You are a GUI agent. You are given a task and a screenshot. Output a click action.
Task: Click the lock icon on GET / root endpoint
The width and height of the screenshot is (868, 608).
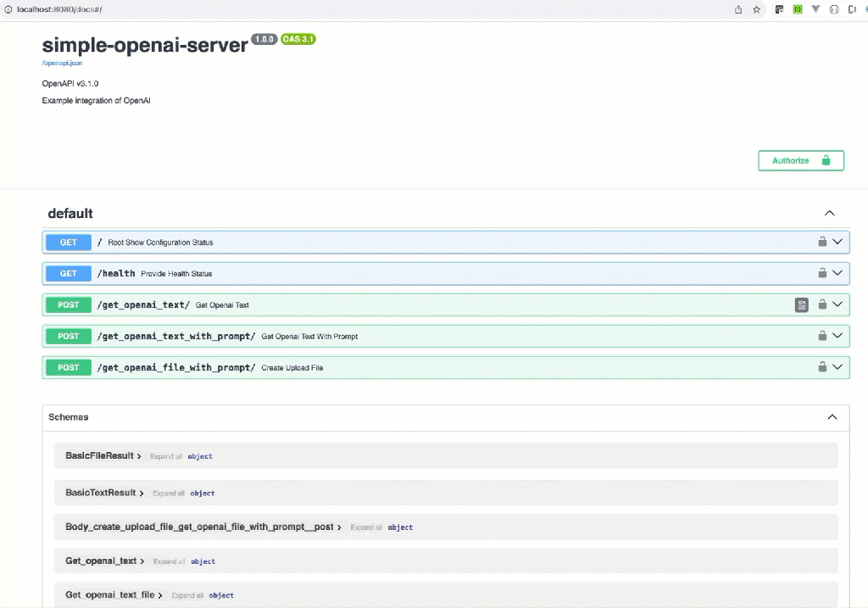point(822,242)
